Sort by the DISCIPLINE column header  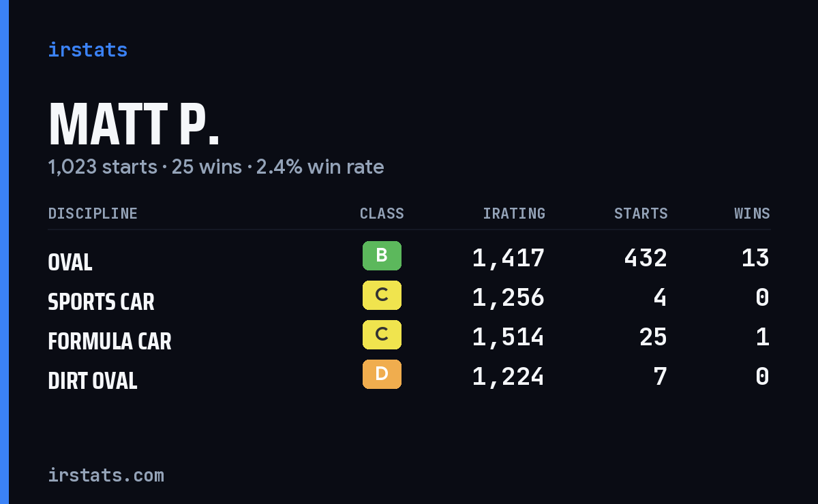(x=93, y=213)
